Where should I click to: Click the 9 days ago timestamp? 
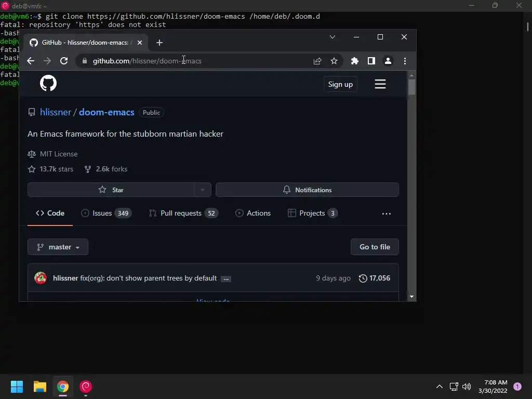pos(333,278)
